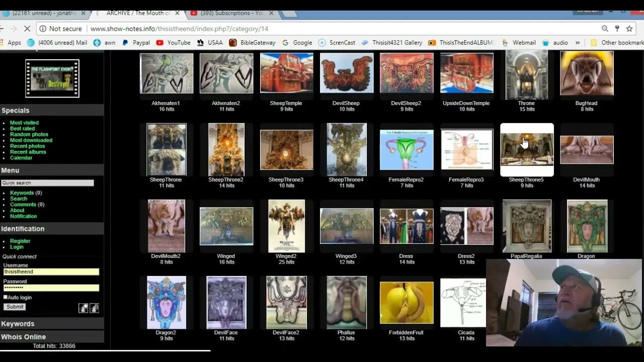The height and width of the screenshot is (362, 644).
Task: Open Random photos link
Action: pyautogui.click(x=29, y=134)
